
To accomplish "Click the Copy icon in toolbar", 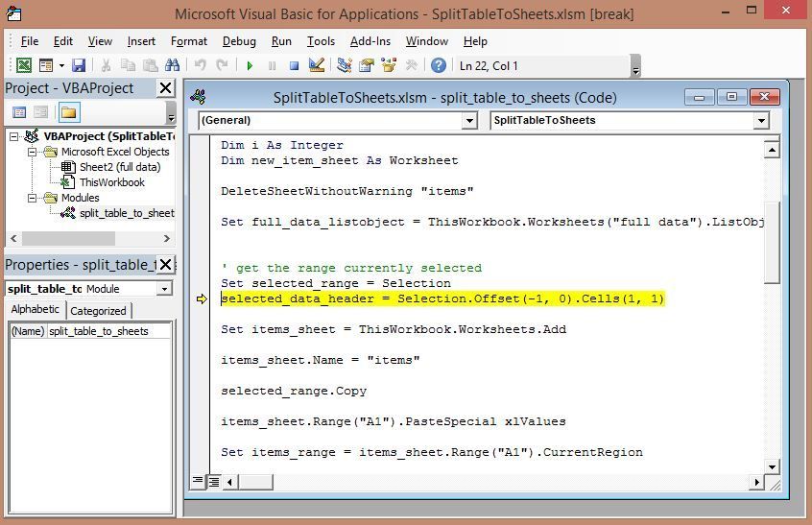I will [x=128, y=66].
